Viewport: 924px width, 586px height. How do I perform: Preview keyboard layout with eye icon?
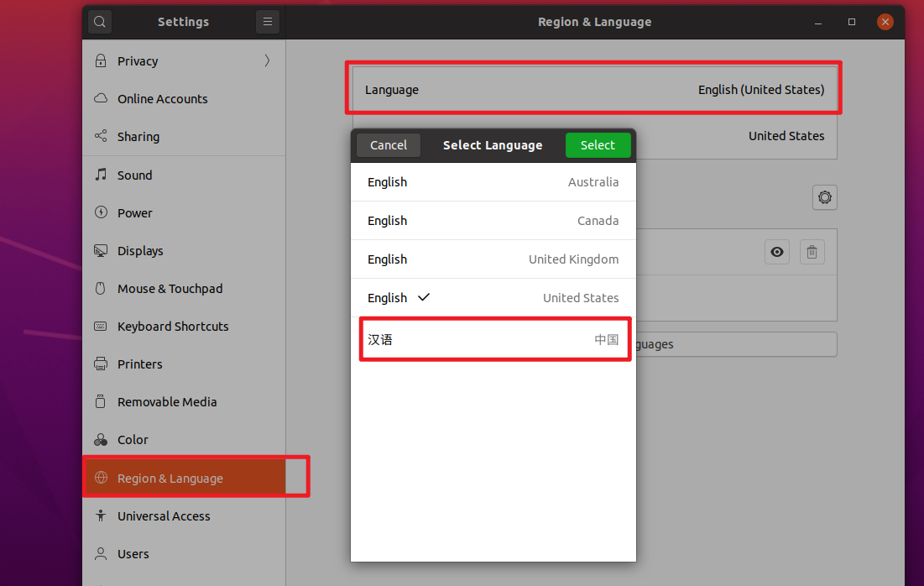(777, 252)
